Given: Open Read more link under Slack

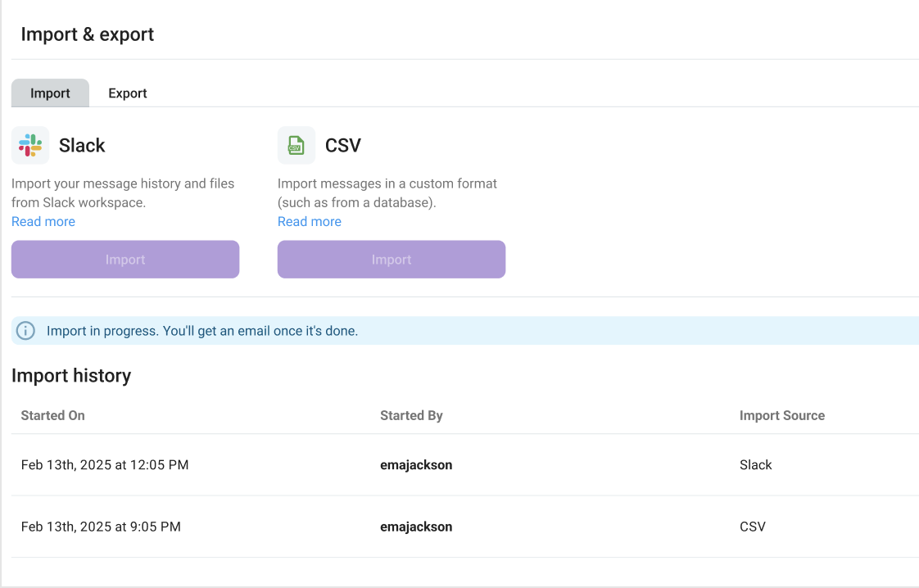Looking at the screenshot, I should click(x=43, y=222).
